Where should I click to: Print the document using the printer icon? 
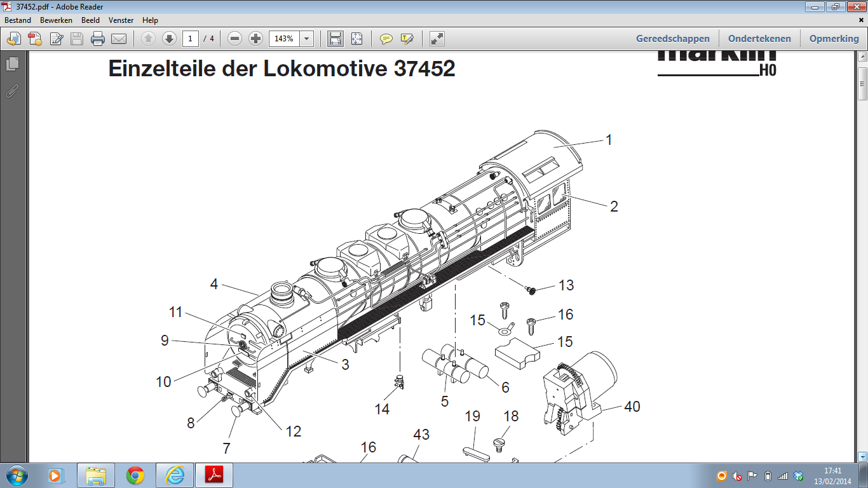click(98, 39)
